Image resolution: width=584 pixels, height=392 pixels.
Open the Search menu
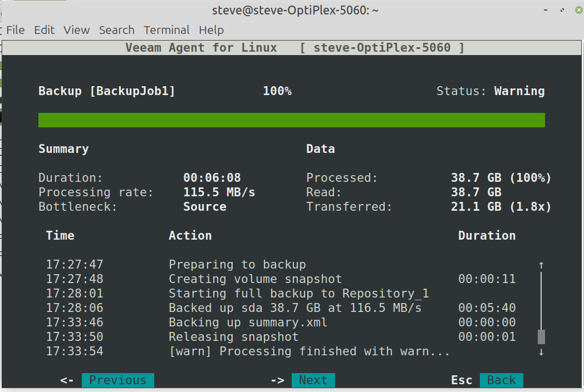click(116, 30)
